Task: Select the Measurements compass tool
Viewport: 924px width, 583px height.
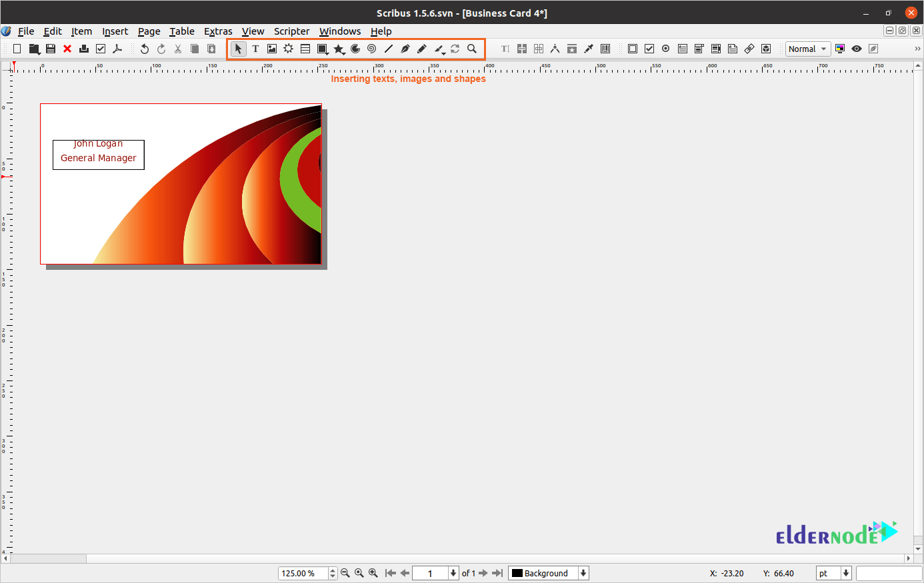Action: (555, 49)
